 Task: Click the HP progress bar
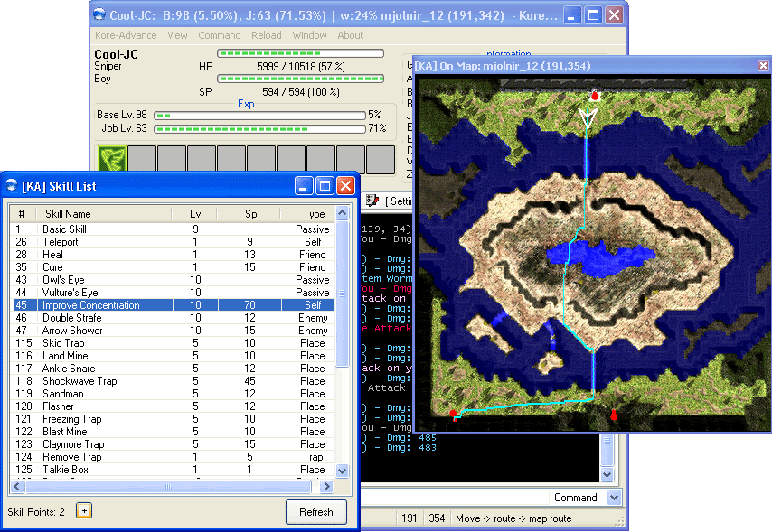pos(300,53)
